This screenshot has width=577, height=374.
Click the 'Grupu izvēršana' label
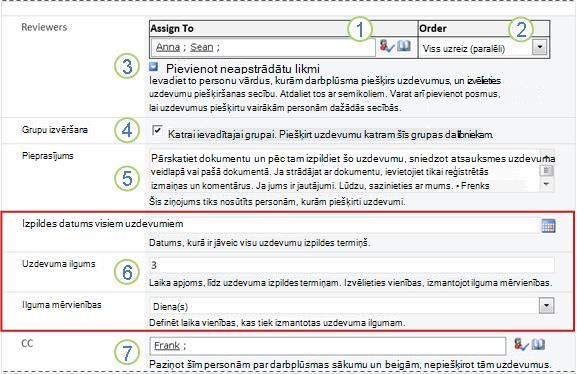[55, 130]
